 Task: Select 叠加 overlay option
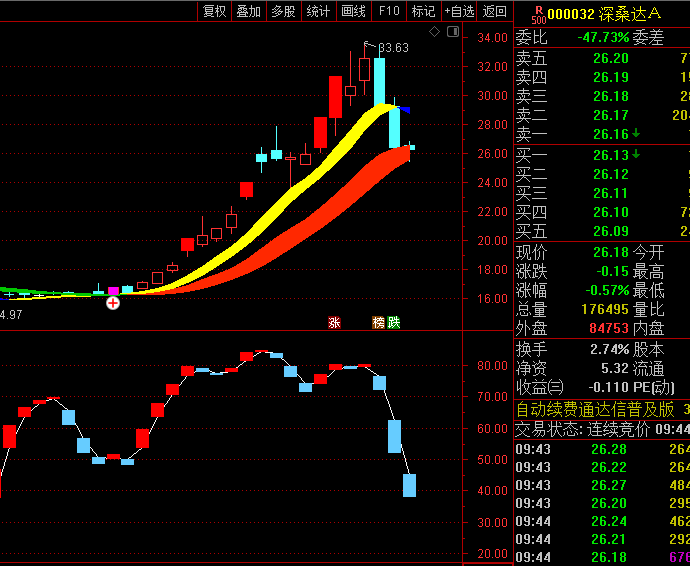tap(249, 11)
